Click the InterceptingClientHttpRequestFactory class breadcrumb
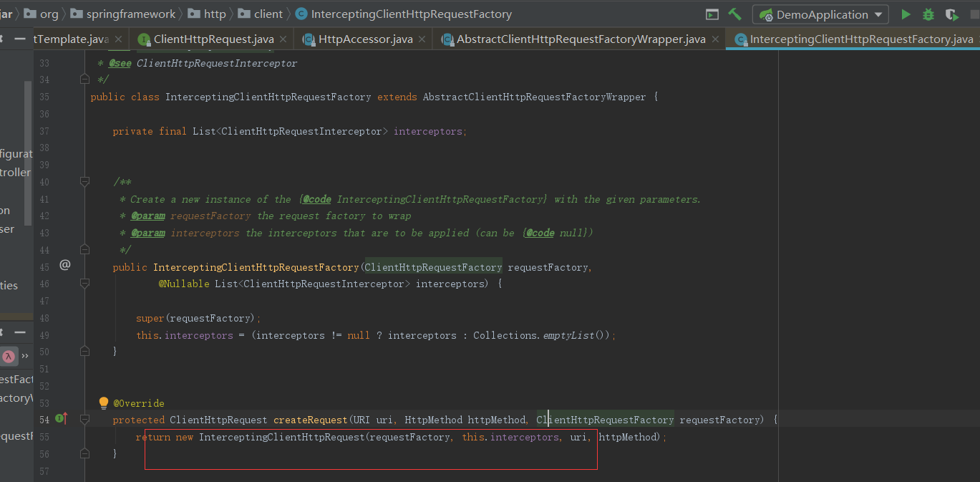This screenshot has height=482, width=980. pyautogui.click(x=404, y=14)
